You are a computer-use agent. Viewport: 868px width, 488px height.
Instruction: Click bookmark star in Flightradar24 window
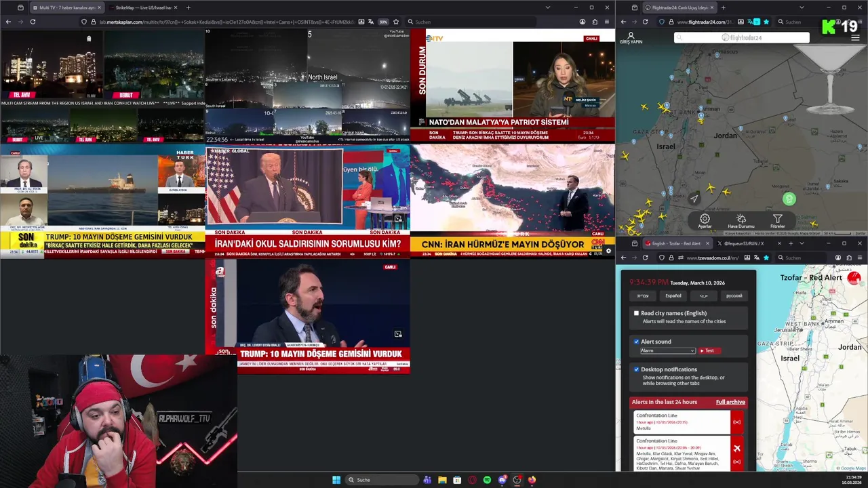pos(766,22)
